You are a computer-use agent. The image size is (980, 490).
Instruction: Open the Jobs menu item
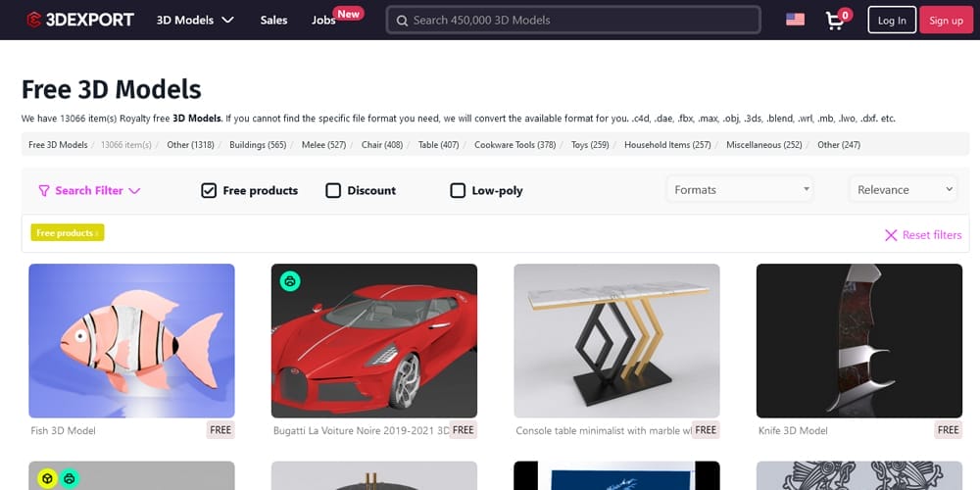tap(323, 20)
